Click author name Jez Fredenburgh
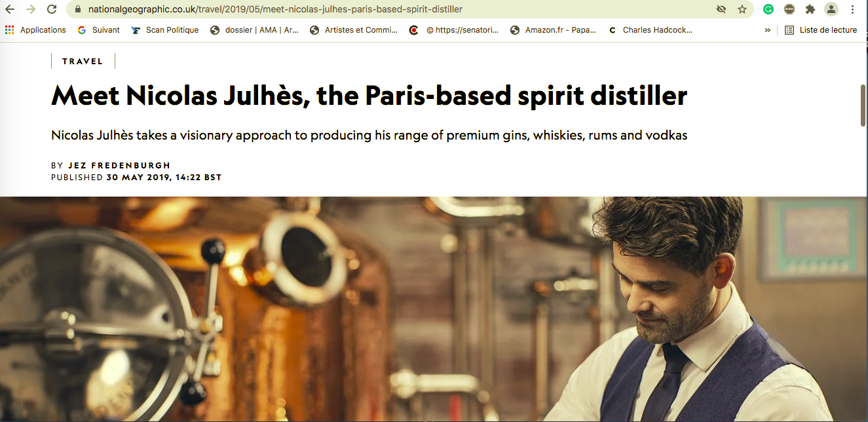Image resolution: width=868 pixels, height=422 pixels. [x=119, y=166]
